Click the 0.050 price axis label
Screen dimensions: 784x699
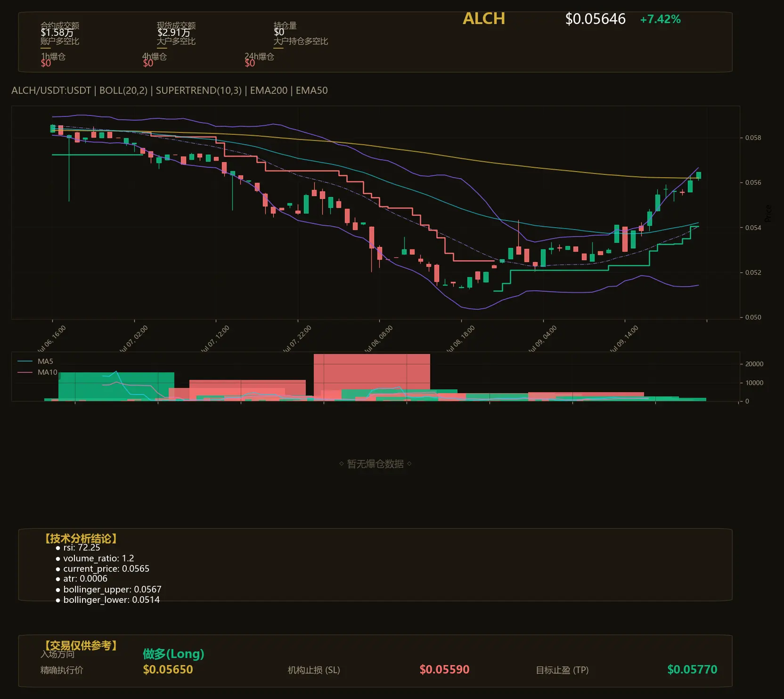(x=753, y=317)
